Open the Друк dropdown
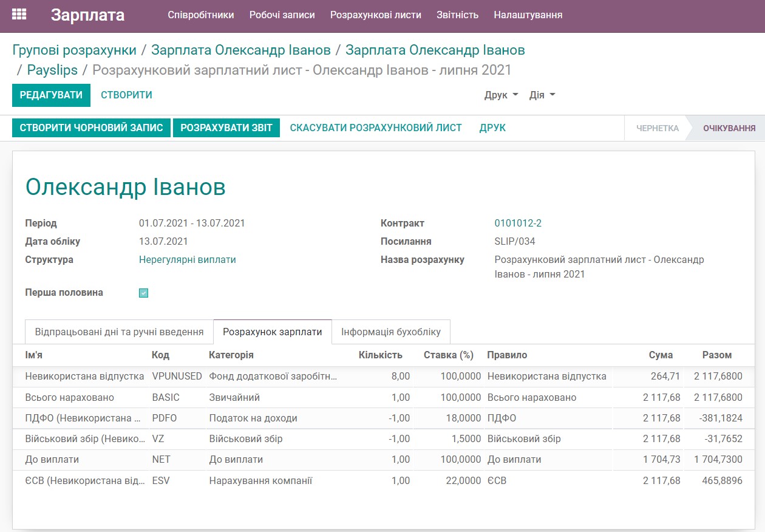 (x=501, y=95)
